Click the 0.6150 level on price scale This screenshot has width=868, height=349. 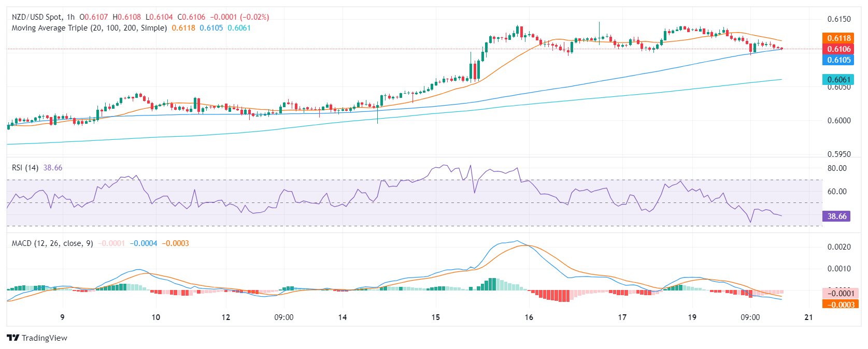click(x=838, y=19)
